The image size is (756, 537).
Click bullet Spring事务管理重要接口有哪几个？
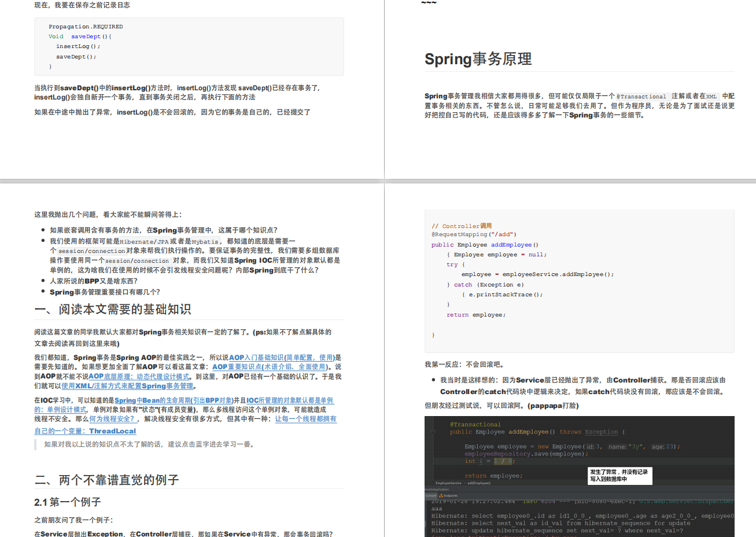pyautogui.click(x=105, y=292)
